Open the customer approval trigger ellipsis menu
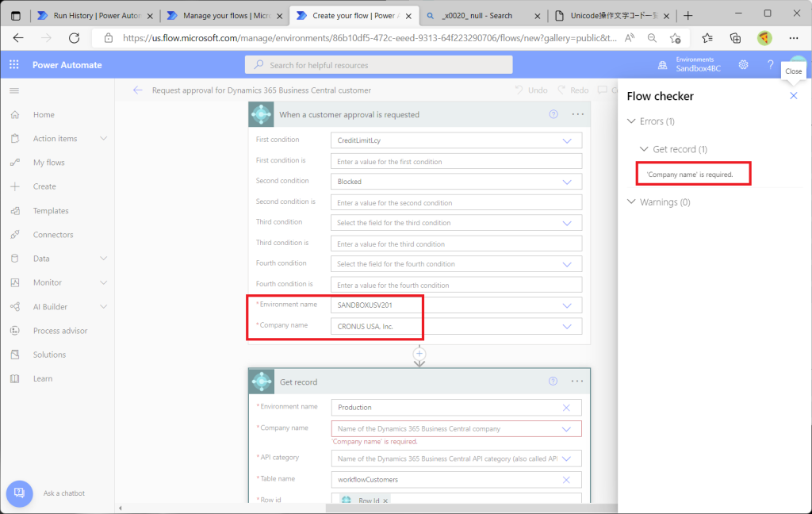The image size is (812, 514). [x=578, y=114]
